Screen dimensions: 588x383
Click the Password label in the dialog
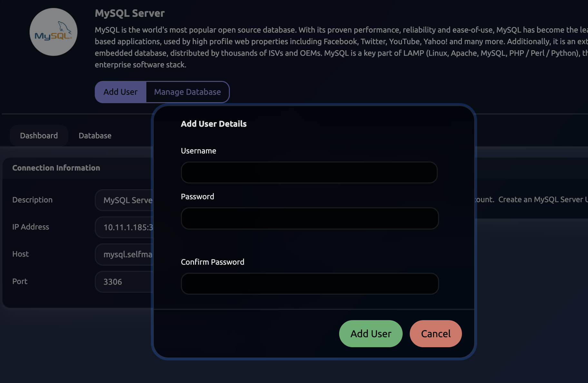coord(197,197)
